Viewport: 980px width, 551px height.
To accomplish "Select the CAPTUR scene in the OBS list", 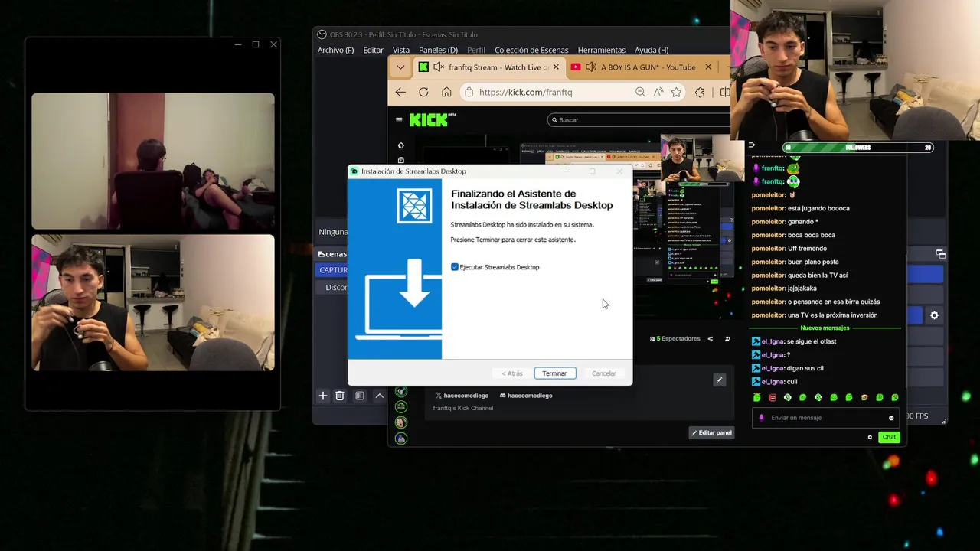I will click(x=332, y=270).
